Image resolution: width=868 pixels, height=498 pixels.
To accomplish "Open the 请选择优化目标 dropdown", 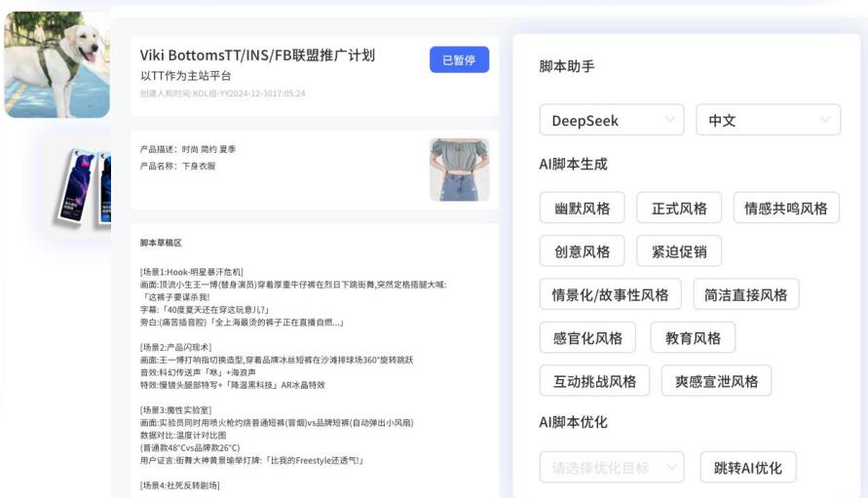I will [x=611, y=468].
